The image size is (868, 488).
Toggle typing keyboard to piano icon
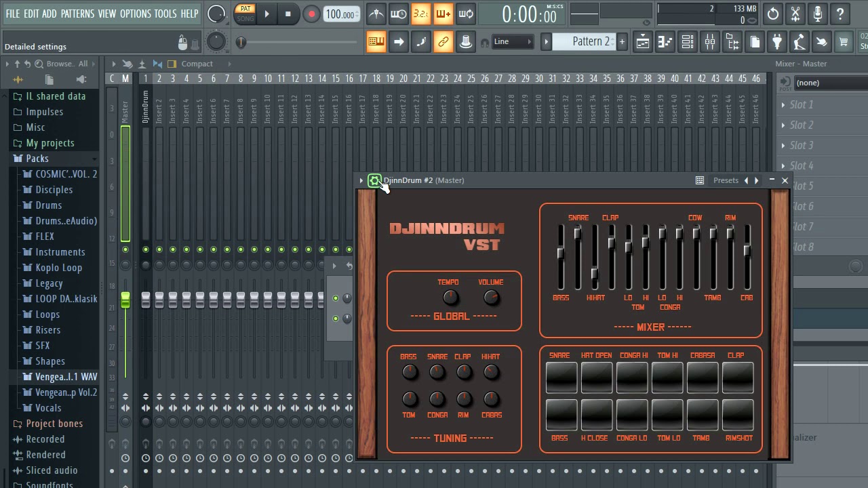(376, 42)
